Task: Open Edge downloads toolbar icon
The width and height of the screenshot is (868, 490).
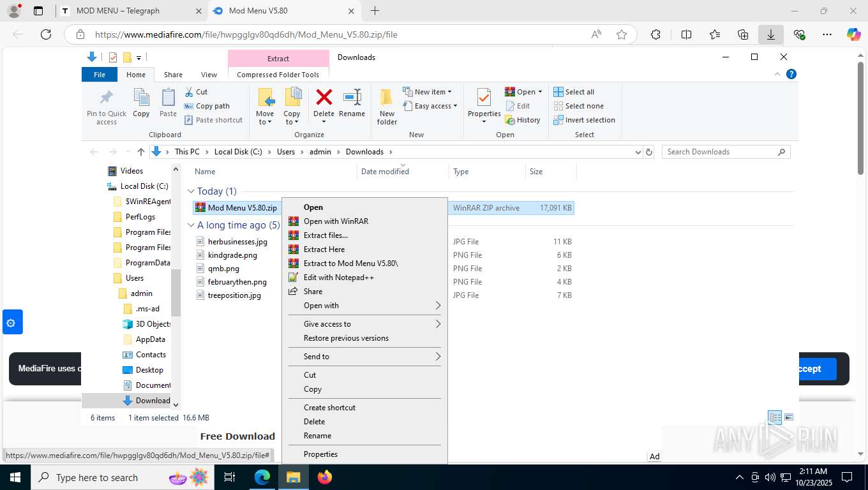Action: point(771,34)
